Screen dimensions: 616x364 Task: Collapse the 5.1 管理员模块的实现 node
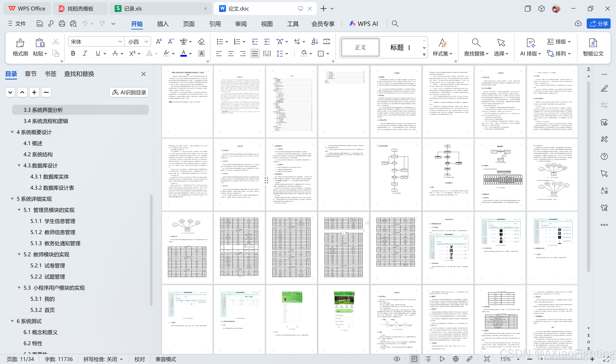19,210
